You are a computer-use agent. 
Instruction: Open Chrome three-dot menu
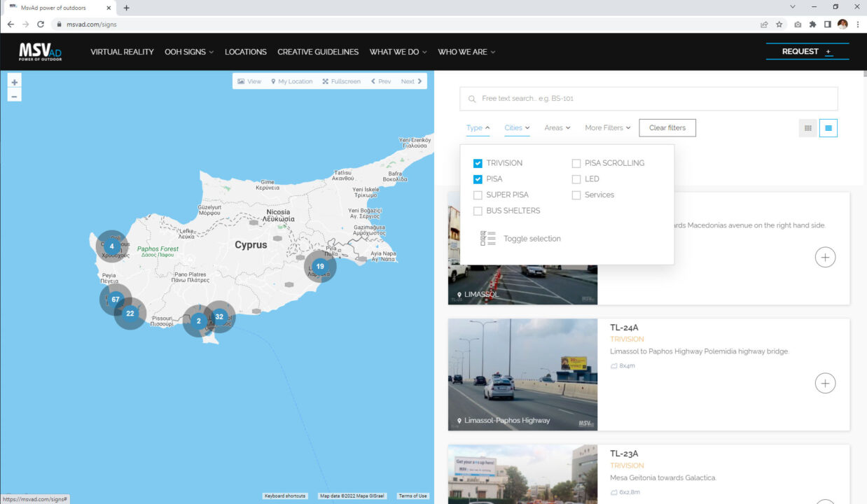(x=858, y=24)
